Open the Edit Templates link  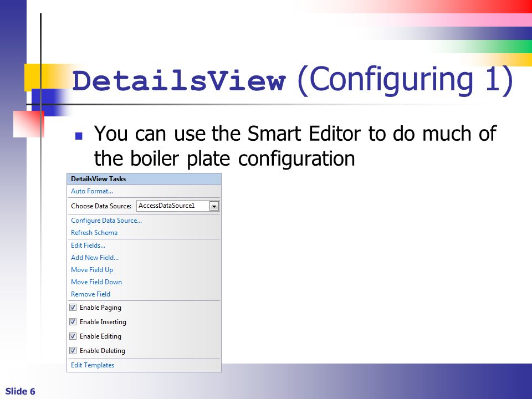[93, 365]
